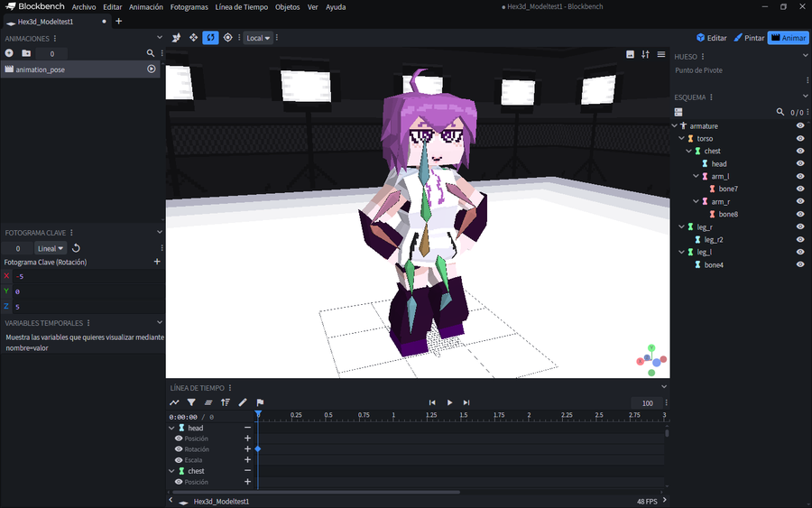Add data point to Fotograma Clave (Rotación)
Screen dimensions: 812x508
tap(157, 262)
